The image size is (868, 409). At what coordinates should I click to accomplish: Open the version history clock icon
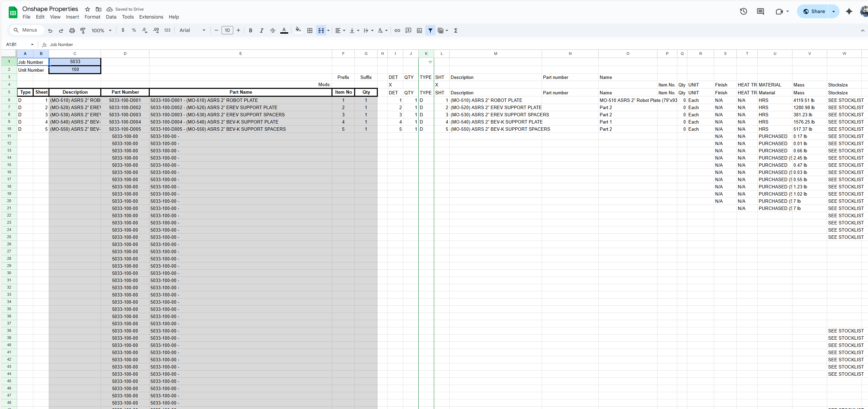point(743,11)
